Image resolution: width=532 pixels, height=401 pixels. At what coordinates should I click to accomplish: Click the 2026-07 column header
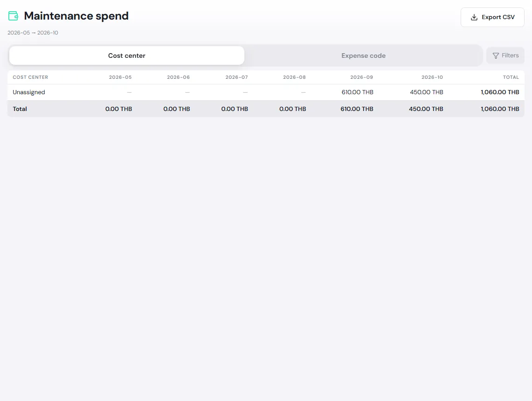(x=236, y=77)
